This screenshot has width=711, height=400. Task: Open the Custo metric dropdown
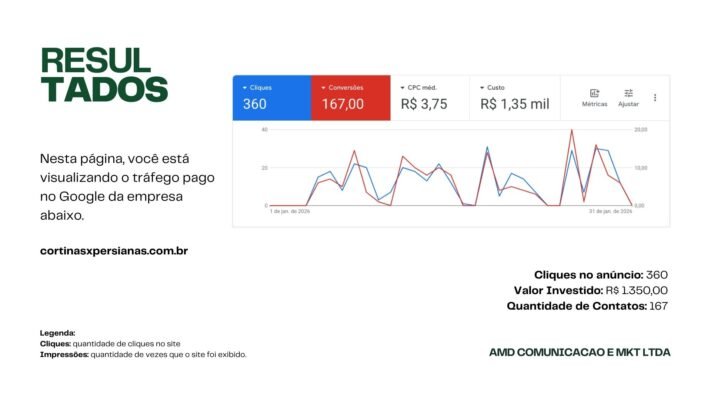[x=481, y=88]
